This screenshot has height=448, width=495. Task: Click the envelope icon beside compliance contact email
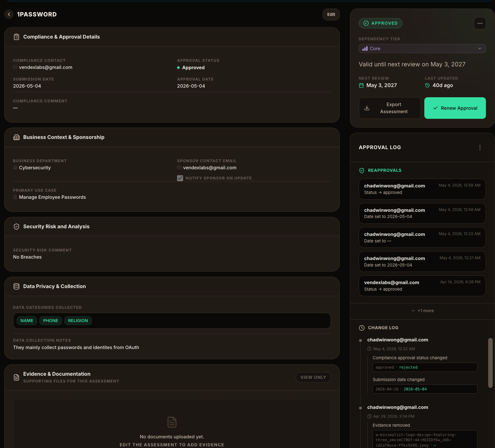tap(15, 67)
